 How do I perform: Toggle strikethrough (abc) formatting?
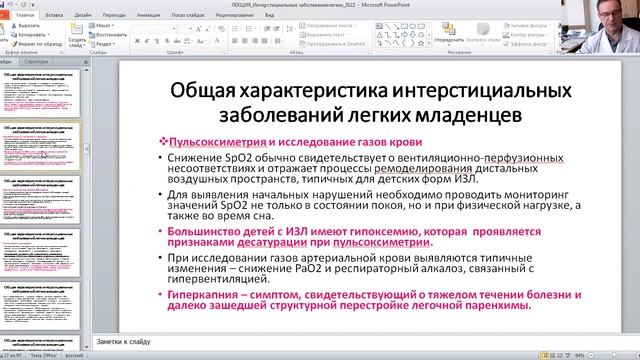click(x=177, y=41)
